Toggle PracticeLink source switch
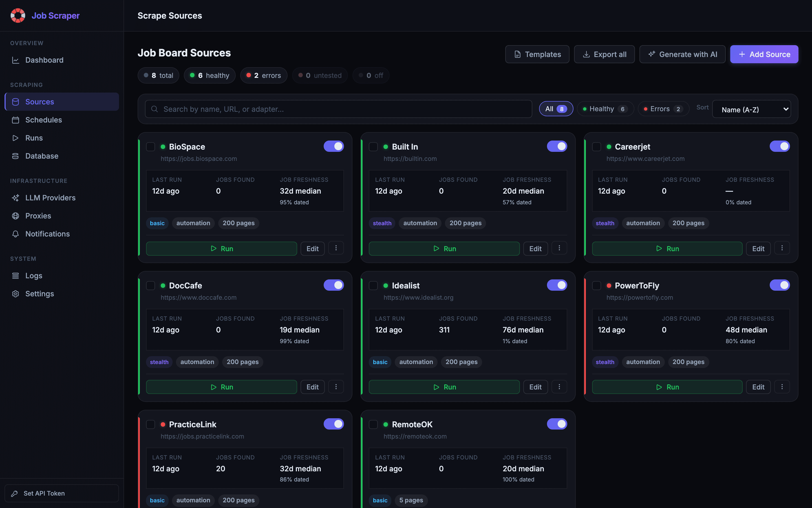 coord(334,424)
